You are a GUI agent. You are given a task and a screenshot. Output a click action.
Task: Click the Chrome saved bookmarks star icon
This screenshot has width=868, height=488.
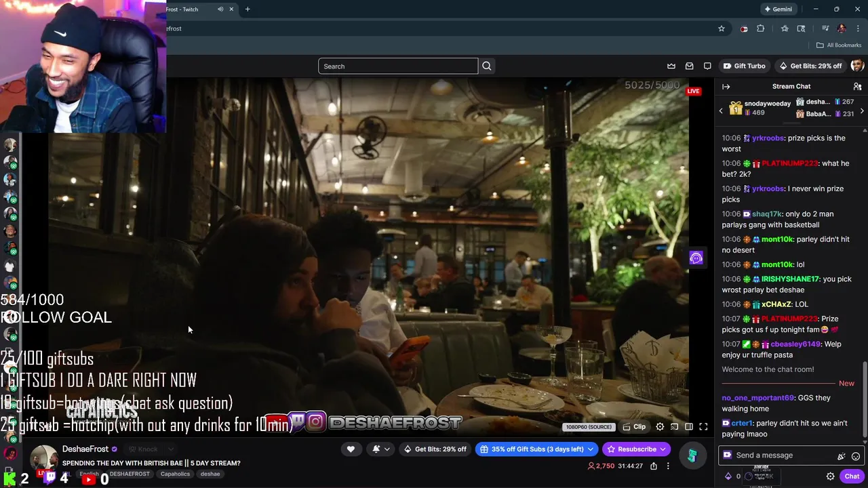tap(785, 28)
